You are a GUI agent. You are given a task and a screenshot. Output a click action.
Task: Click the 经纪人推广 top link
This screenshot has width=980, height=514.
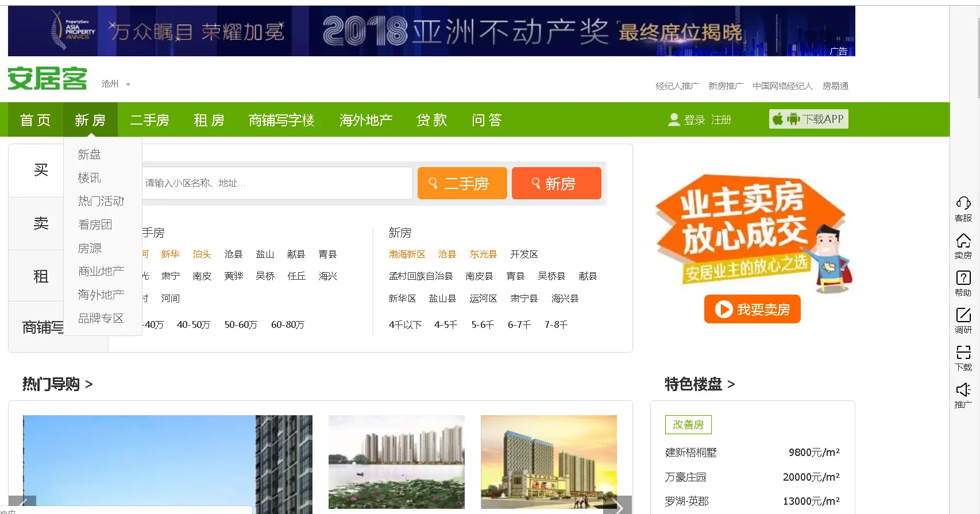click(677, 86)
